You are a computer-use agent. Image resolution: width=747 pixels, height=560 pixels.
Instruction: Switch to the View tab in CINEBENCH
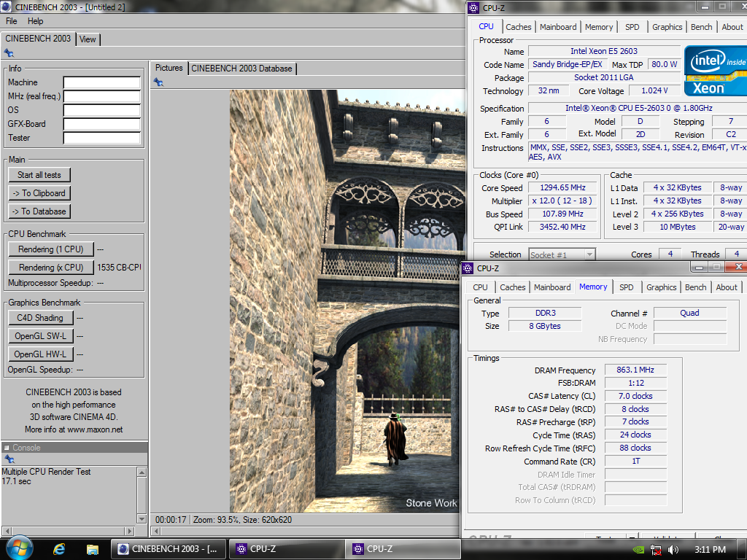tap(88, 39)
